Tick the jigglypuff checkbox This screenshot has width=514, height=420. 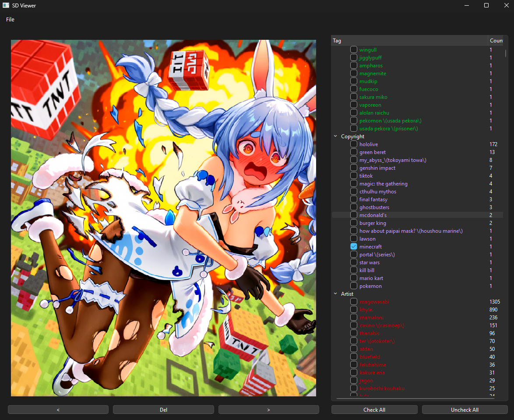pyautogui.click(x=354, y=58)
